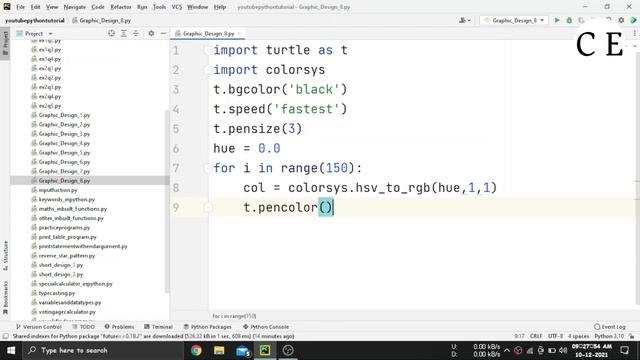Select keywords_inpython.py in project tree

click(67, 200)
